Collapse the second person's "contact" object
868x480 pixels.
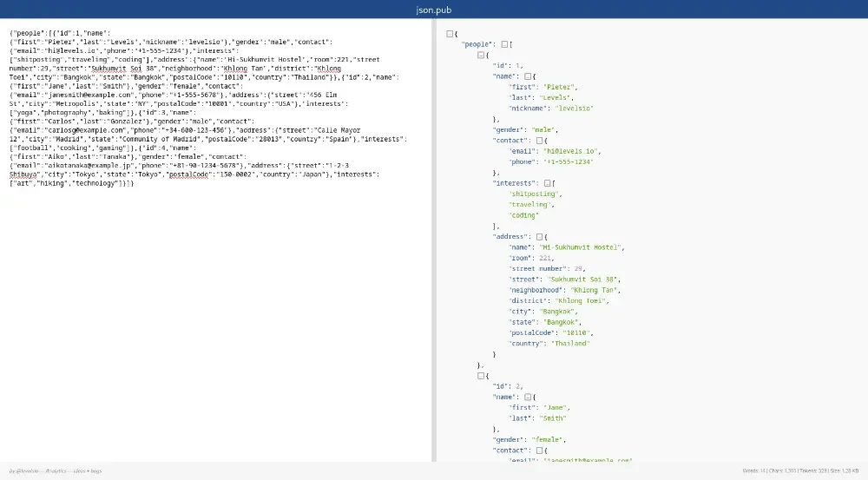pos(540,450)
